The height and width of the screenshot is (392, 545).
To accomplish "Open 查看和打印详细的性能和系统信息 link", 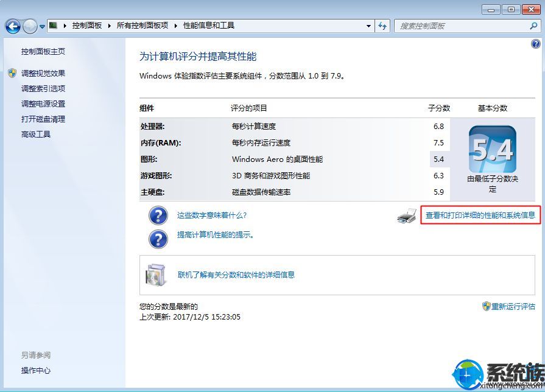I will tap(480, 215).
